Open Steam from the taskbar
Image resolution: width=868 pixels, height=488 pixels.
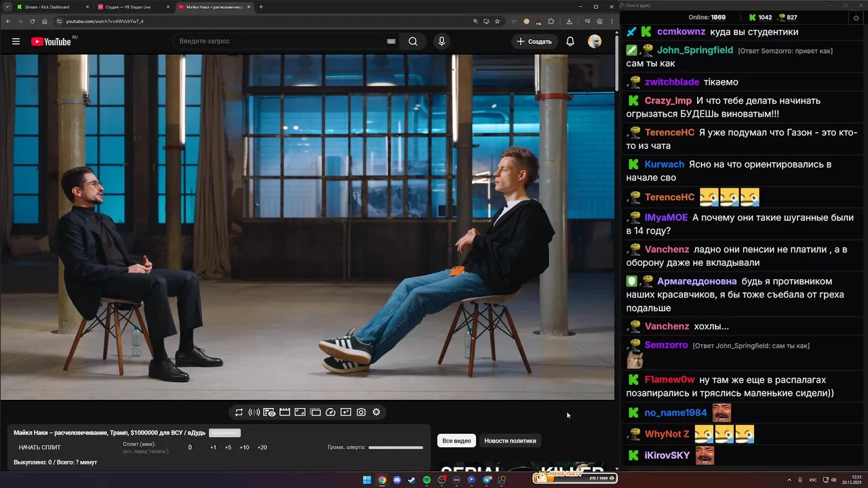[x=412, y=480]
